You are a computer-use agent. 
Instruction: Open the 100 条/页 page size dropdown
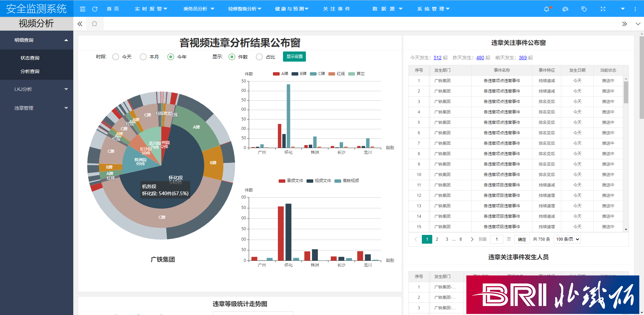click(567, 239)
